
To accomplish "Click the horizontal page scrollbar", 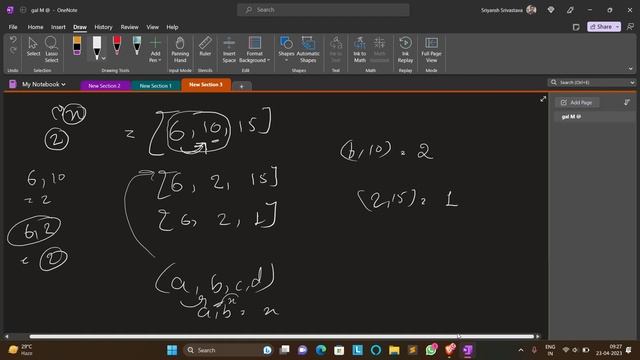I will tap(282, 336).
